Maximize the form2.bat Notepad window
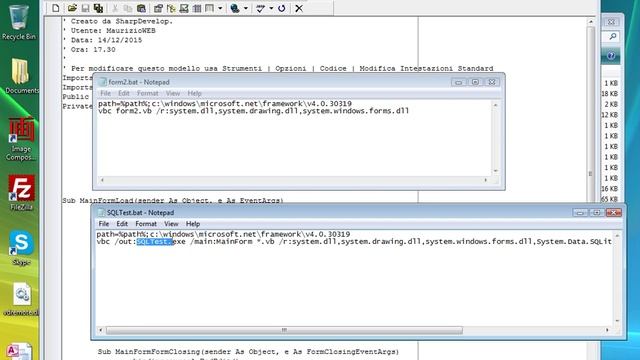 (x=475, y=82)
